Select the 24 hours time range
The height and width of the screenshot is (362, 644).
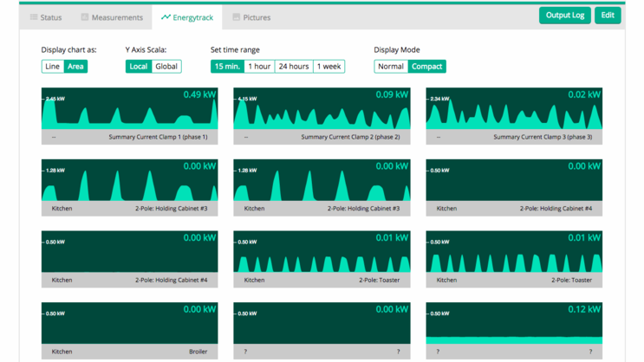[294, 67]
